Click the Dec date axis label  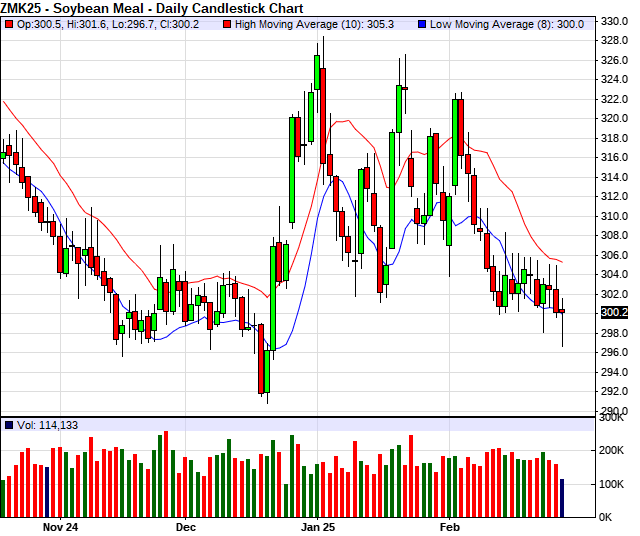click(x=185, y=525)
